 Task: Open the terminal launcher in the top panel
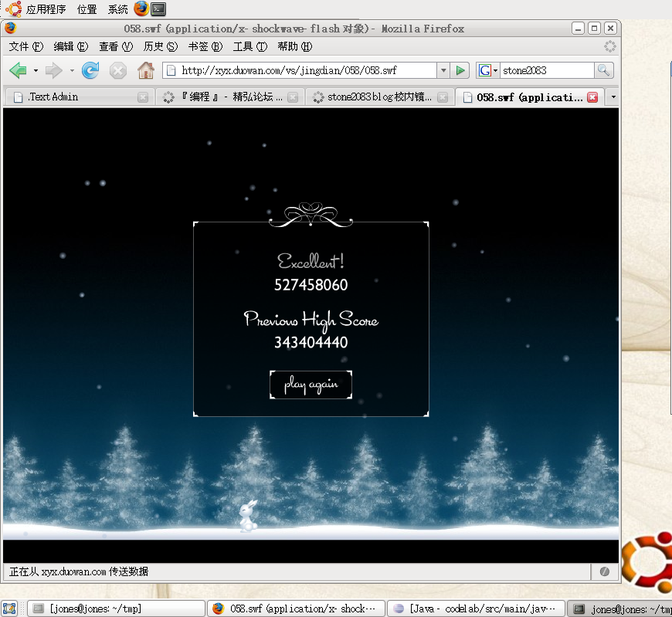[x=158, y=8]
